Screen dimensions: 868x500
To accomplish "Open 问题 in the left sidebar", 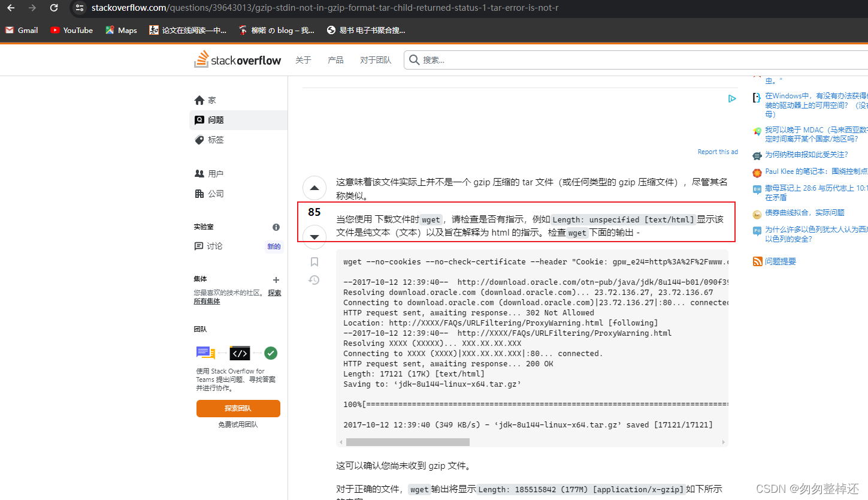I will (216, 119).
